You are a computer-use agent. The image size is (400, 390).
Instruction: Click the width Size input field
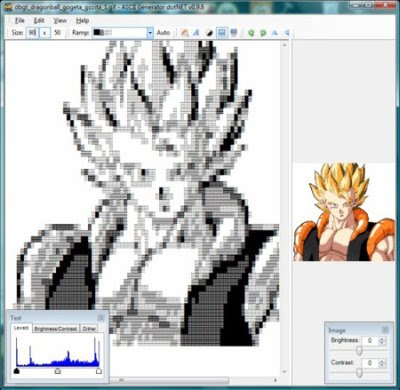tap(32, 33)
